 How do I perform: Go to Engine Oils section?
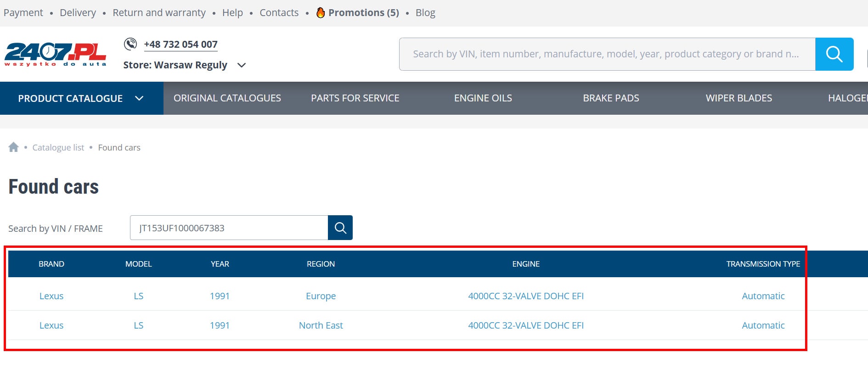[483, 98]
